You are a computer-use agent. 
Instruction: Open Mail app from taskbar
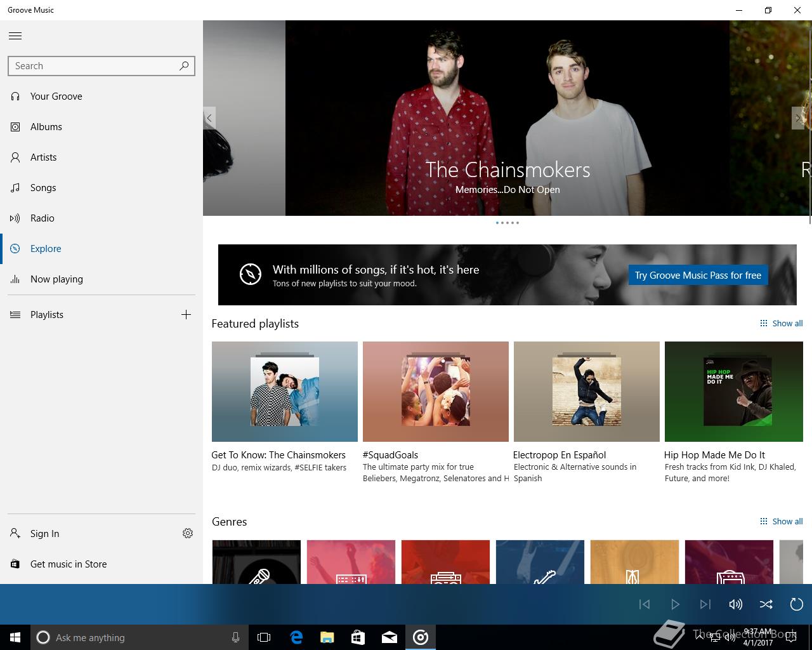[390, 637]
